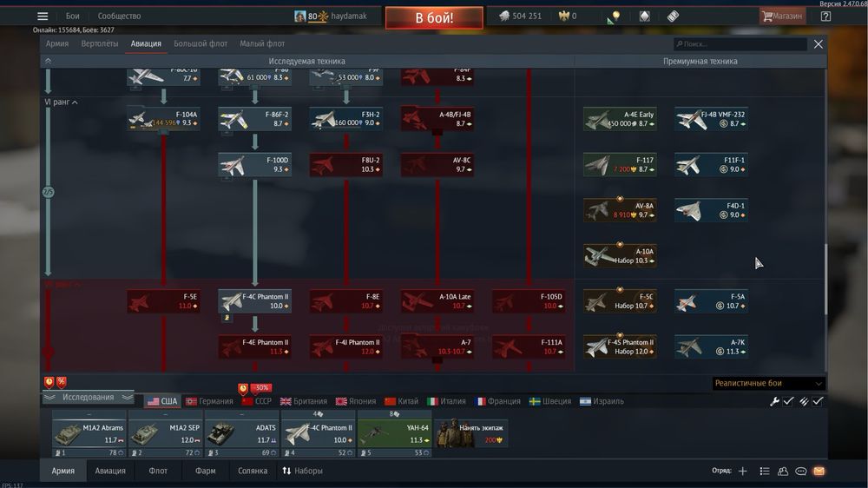The image size is (868, 488).
Task: Select the F-4C Phantom II in research tree
Action: click(x=254, y=300)
